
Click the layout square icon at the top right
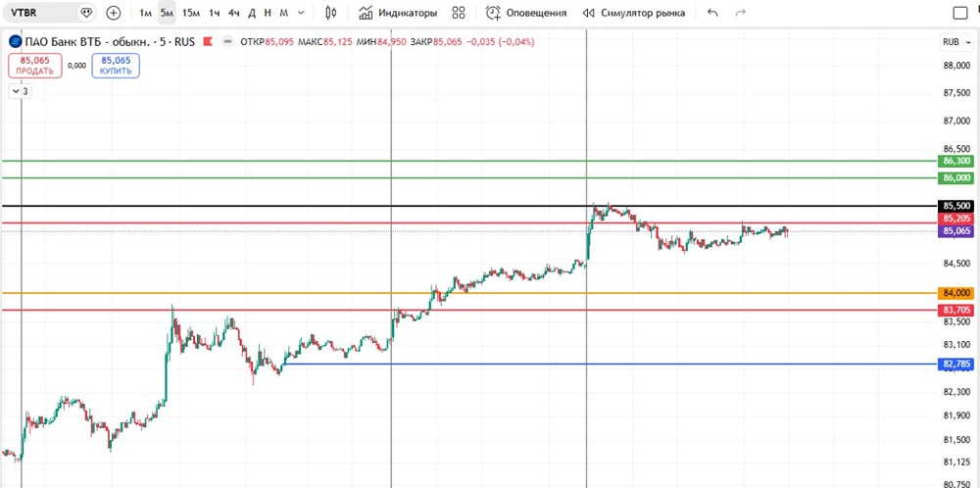click(959, 13)
